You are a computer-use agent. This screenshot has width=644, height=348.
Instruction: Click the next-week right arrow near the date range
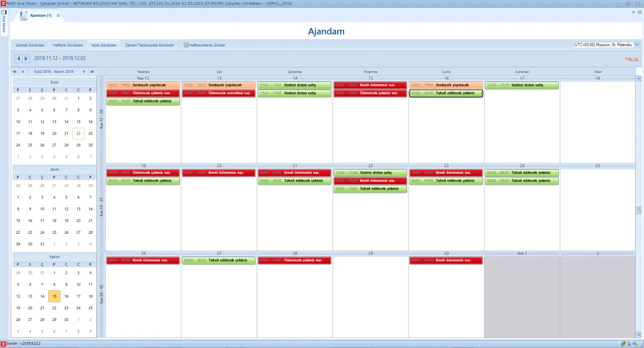[x=25, y=58]
